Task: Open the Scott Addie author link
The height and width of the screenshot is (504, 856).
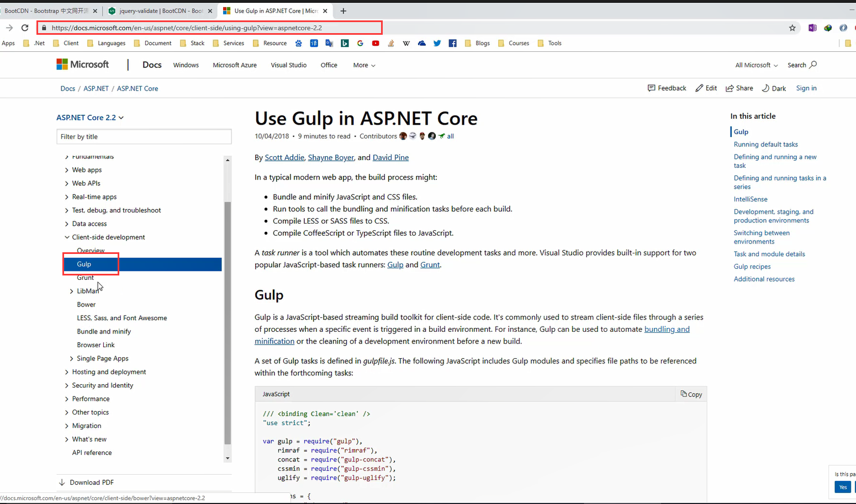Action: tap(284, 158)
